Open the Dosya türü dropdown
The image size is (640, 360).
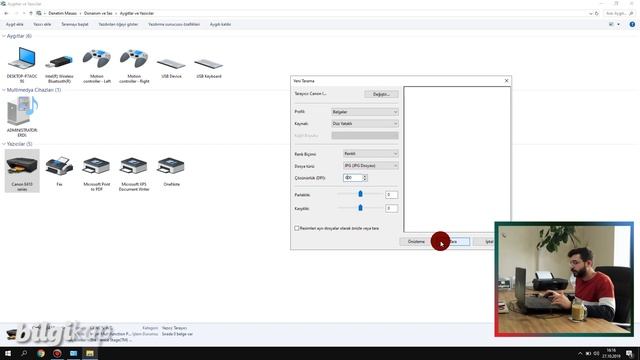tap(371, 166)
